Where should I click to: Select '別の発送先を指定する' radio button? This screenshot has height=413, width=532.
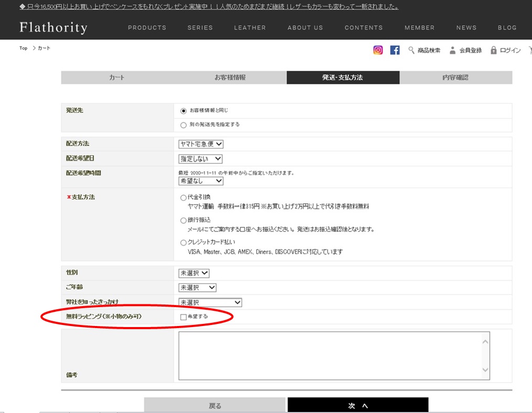point(183,125)
